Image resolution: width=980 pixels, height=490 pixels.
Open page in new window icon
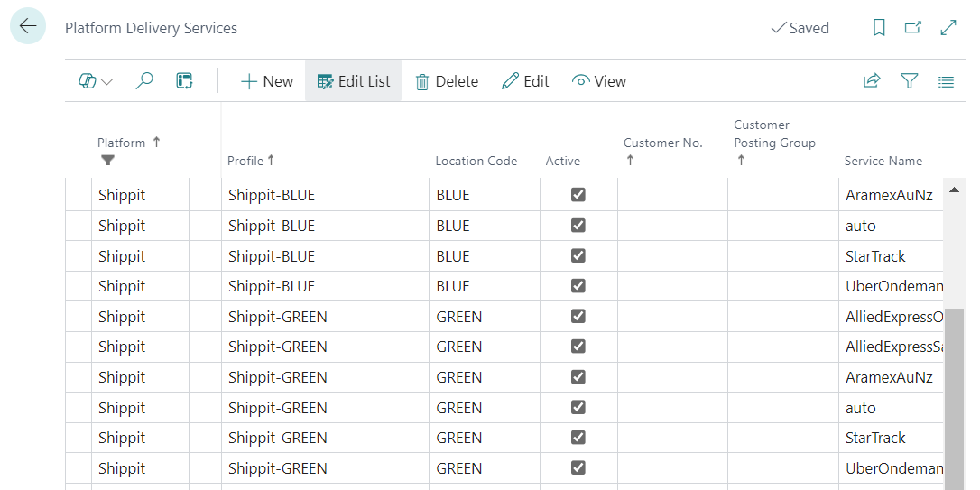pos(913,28)
